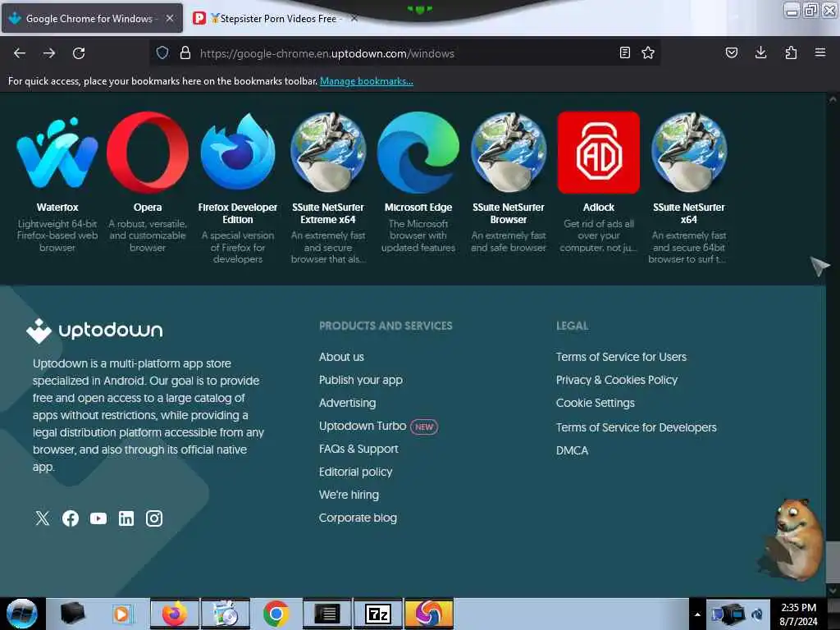The width and height of the screenshot is (840, 630).
Task: Visit Uptodown's Instagram page
Action: click(154, 518)
